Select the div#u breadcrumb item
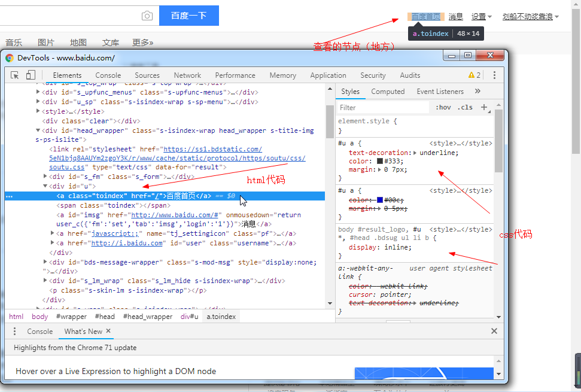The image size is (581, 392). (x=189, y=317)
